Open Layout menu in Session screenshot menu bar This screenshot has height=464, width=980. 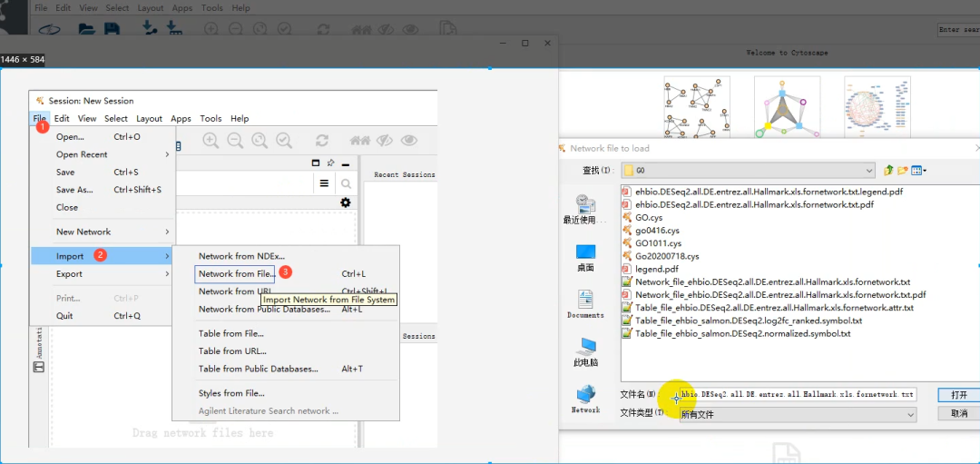tap(150, 118)
